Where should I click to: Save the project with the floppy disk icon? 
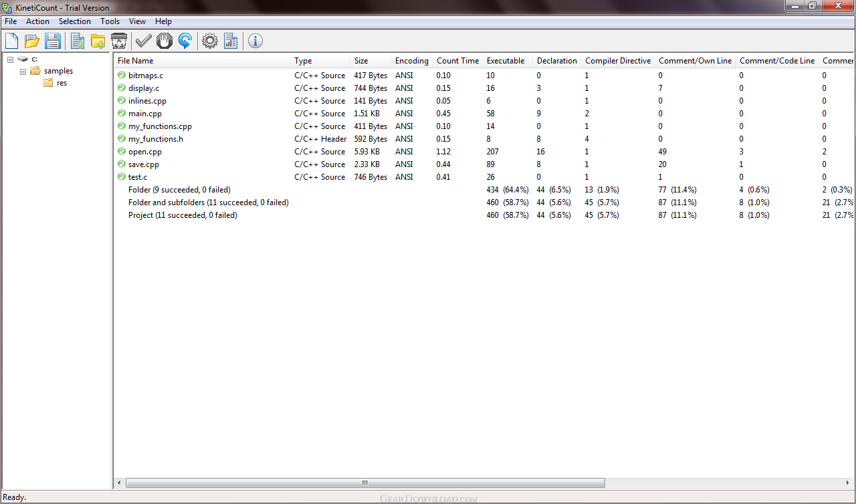click(x=53, y=41)
